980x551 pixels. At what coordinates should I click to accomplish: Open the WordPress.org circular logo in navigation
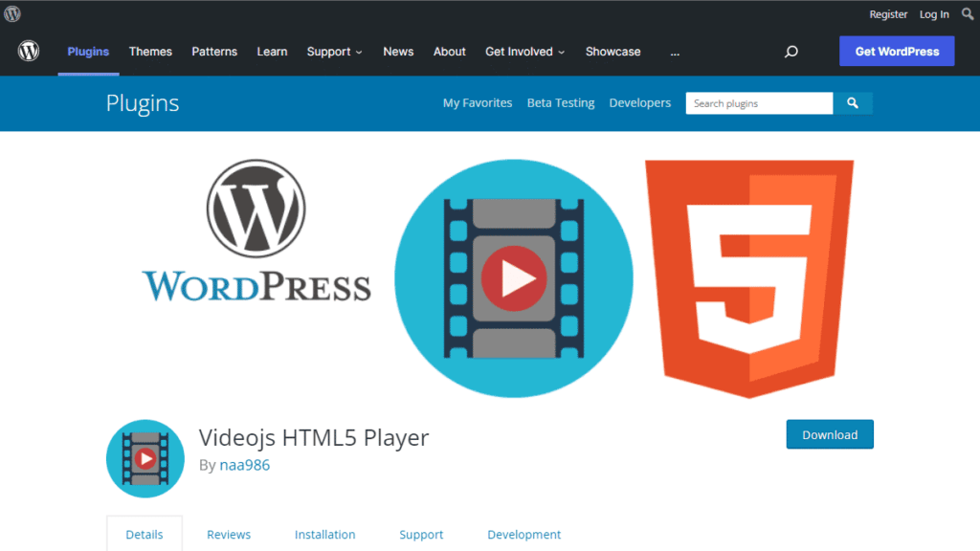[28, 51]
